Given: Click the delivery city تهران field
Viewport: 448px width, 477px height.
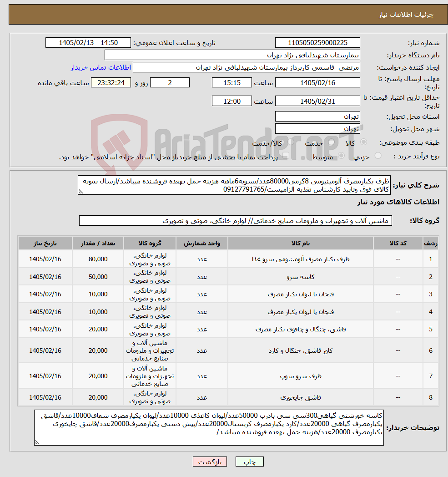Looking at the screenshot, I should 317,129.
